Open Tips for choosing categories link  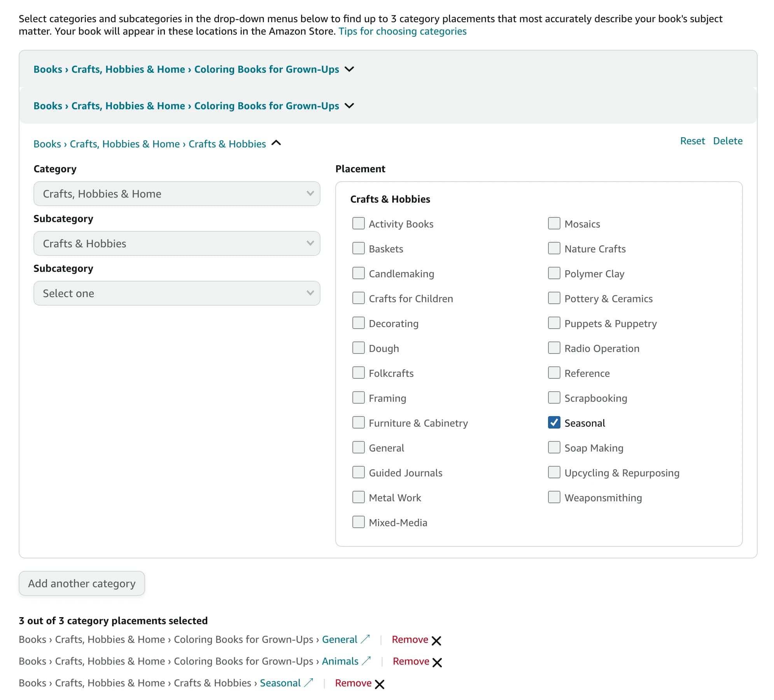[x=403, y=31]
